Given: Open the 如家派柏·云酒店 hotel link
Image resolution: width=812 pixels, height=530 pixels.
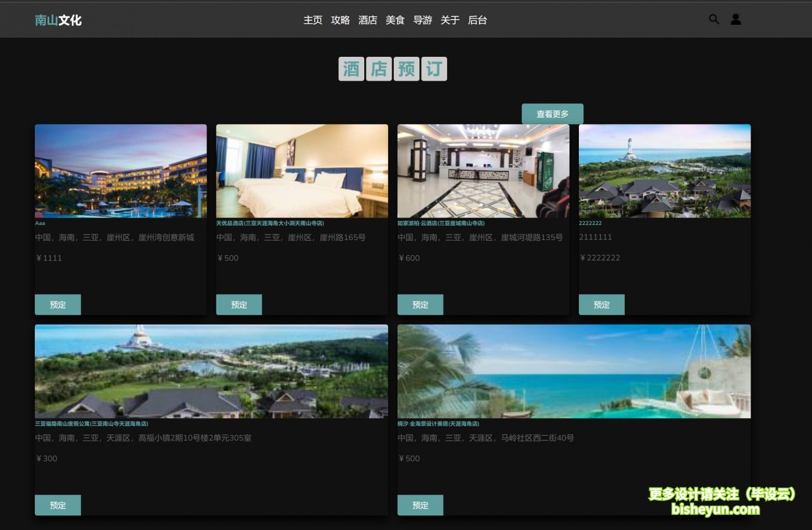Looking at the screenshot, I should pos(441,223).
